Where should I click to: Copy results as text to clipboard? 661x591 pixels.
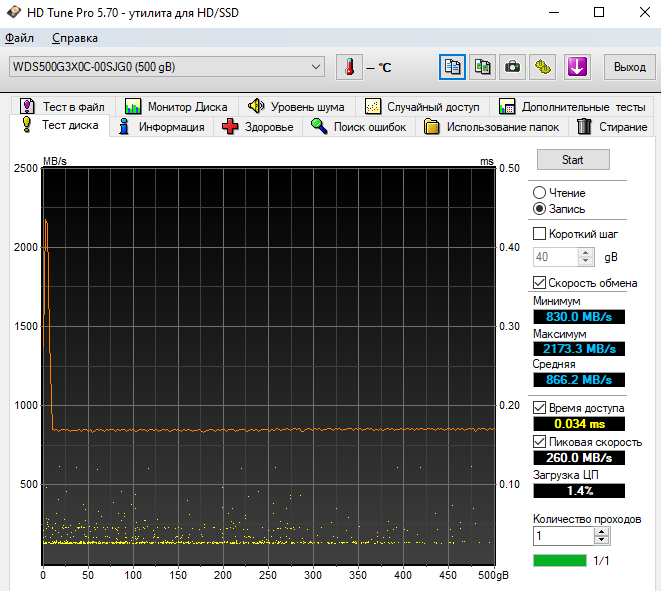pos(453,67)
